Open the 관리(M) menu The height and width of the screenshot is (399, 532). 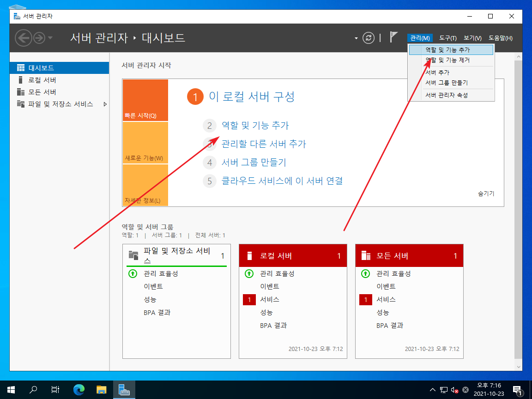pyautogui.click(x=420, y=38)
